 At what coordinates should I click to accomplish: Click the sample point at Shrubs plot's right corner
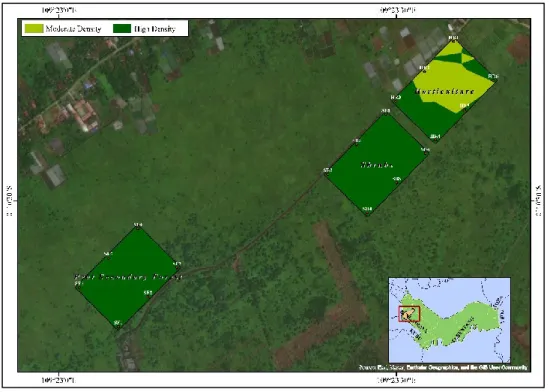(x=425, y=153)
